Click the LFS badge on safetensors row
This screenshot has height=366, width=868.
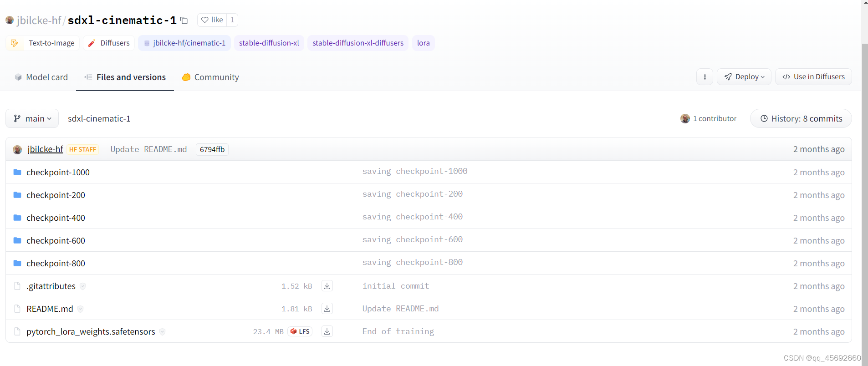pyautogui.click(x=300, y=331)
